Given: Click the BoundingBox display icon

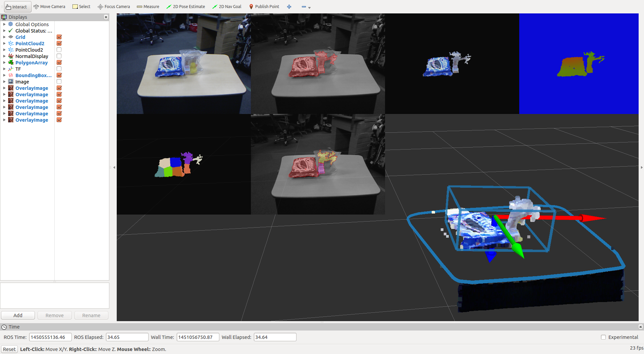Looking at the screenshot, I should click(11, 75).
